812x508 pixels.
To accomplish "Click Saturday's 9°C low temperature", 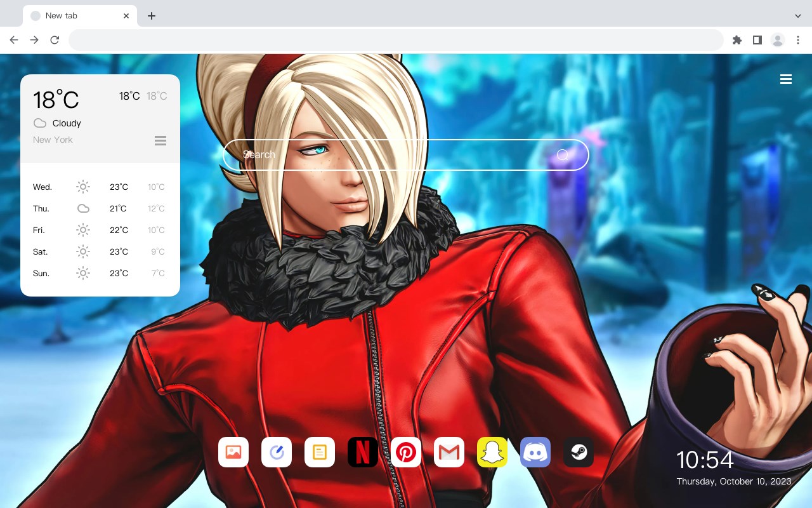I will (158, 251).
